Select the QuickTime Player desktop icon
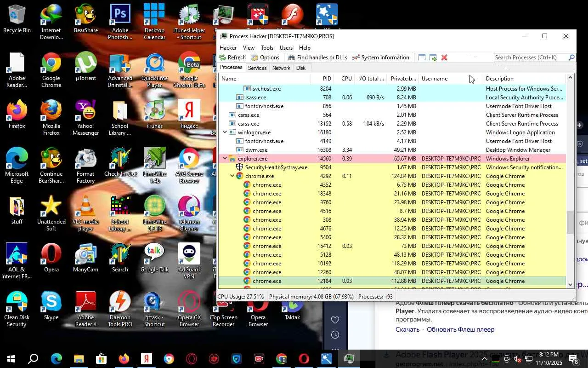This screenshot has height=368, width=588. pyautogui.click(x=154, y=70)
